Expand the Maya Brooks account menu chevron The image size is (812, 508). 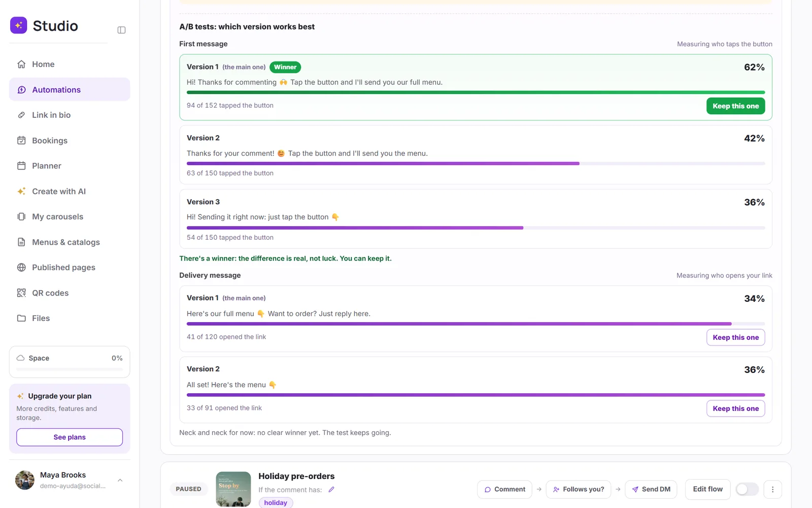click(x=120, y=480)
